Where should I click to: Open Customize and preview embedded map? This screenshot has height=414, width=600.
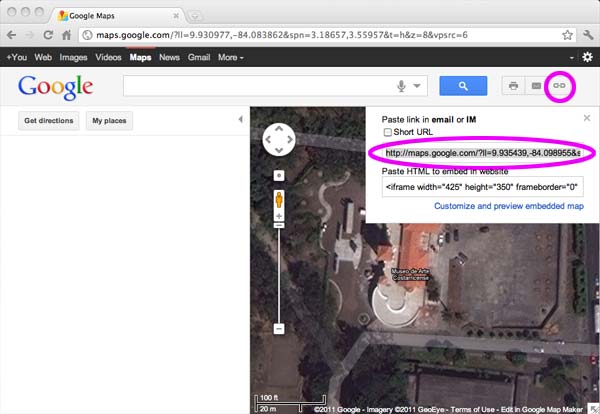509,206
